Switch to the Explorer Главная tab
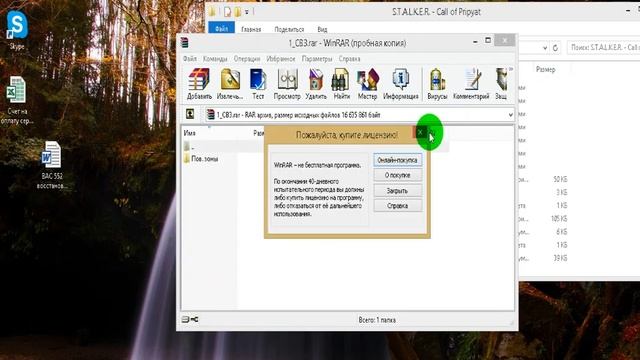The image size is (640, 360). [251, 29]
